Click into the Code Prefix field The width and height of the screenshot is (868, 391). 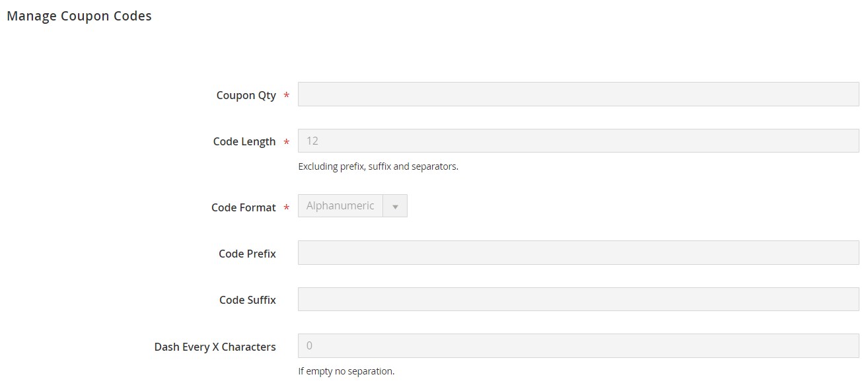click(x=578, y=253)
